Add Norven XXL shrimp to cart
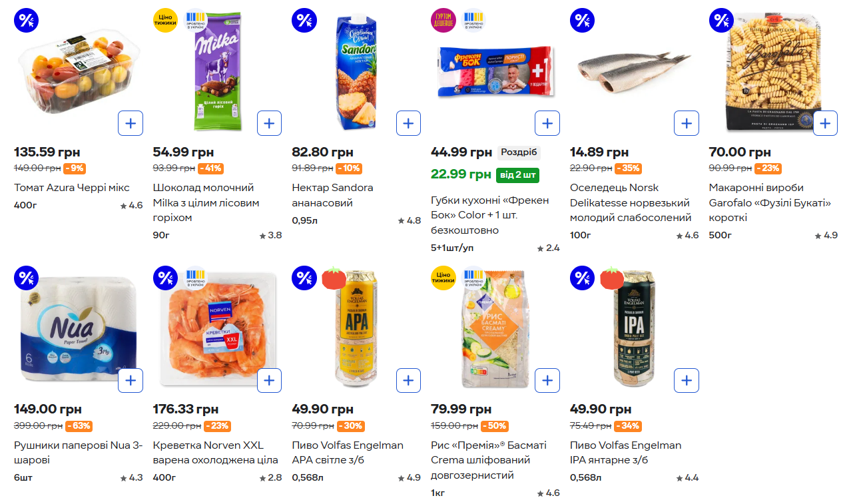This screenshot has height=504, width=859. click(269, 381)
